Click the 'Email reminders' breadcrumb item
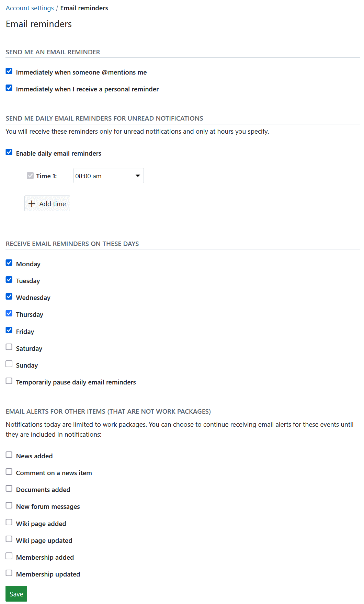The width and height of the screenshot is (364, 604). click(x=84, y=8)
